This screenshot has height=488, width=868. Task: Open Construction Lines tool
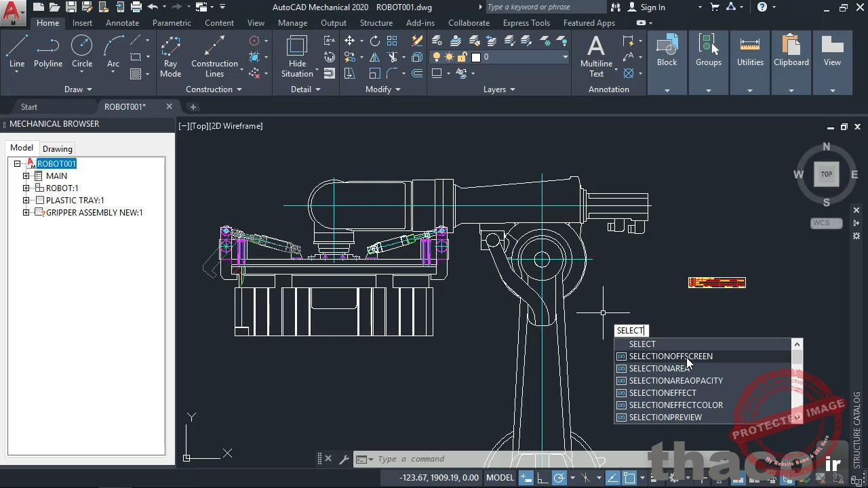pyautogui.click(x=214, y=57)
